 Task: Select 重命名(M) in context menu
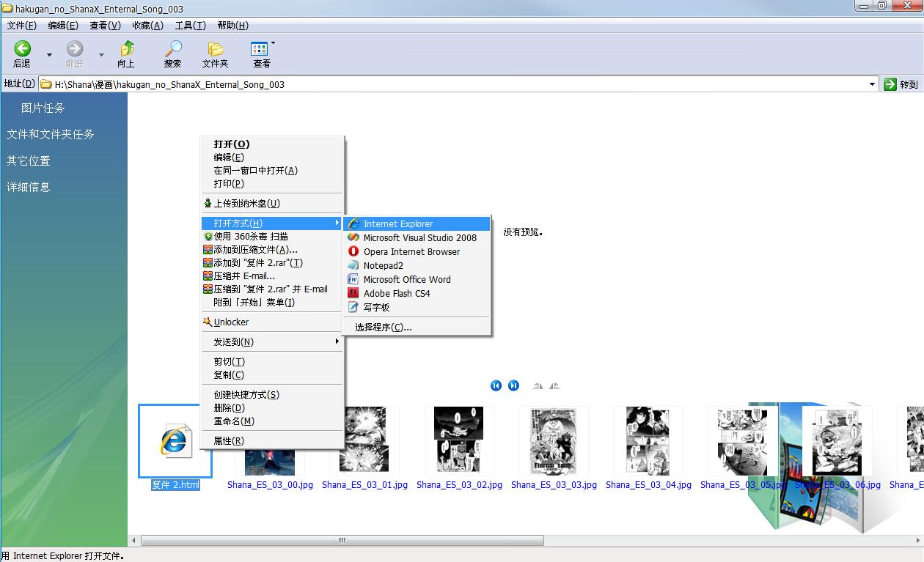click(x=272, y=421)
